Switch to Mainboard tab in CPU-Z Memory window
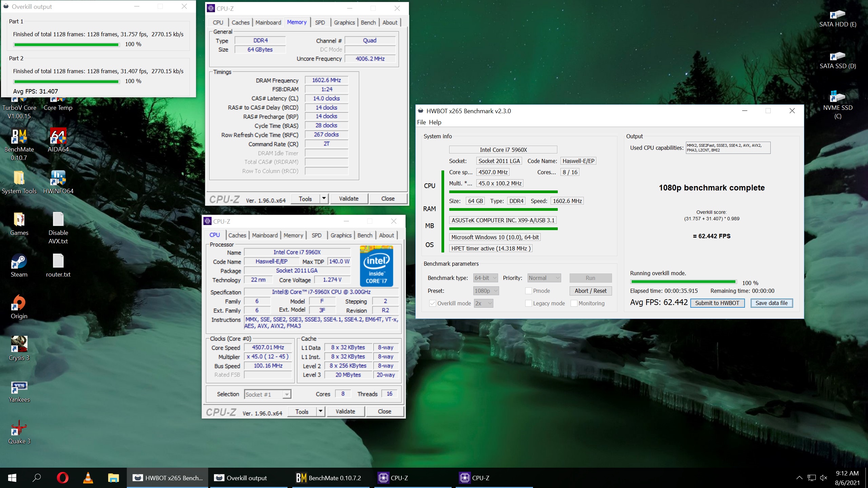Viewport: 868px width, 488px height. click(268, 22)
